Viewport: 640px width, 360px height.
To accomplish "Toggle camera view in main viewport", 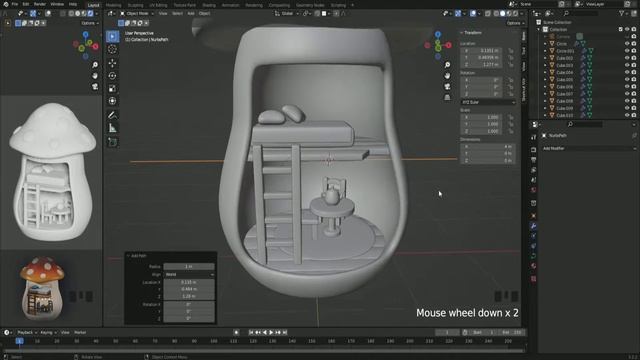I will (447, 86).
